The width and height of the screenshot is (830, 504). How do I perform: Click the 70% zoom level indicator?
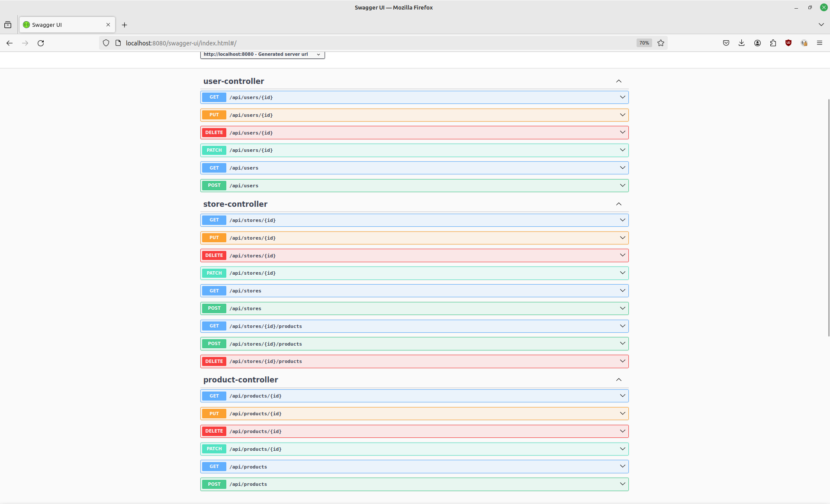(644, 43)
